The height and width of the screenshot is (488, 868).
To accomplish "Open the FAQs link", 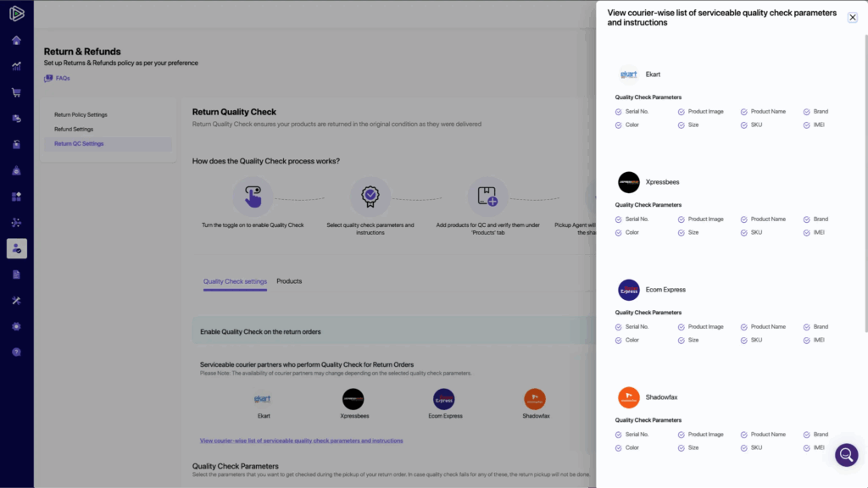I will [x=62, y=78].
